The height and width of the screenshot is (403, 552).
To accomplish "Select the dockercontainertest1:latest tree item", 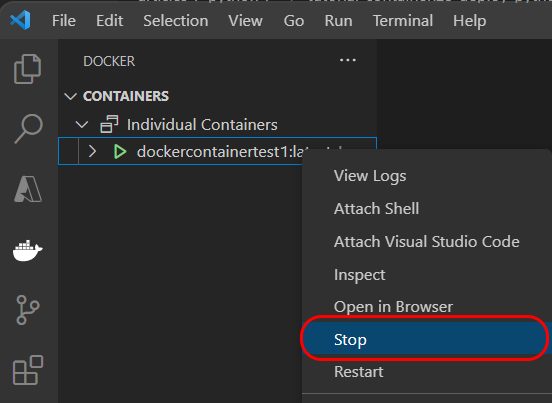I will (217, 151).
